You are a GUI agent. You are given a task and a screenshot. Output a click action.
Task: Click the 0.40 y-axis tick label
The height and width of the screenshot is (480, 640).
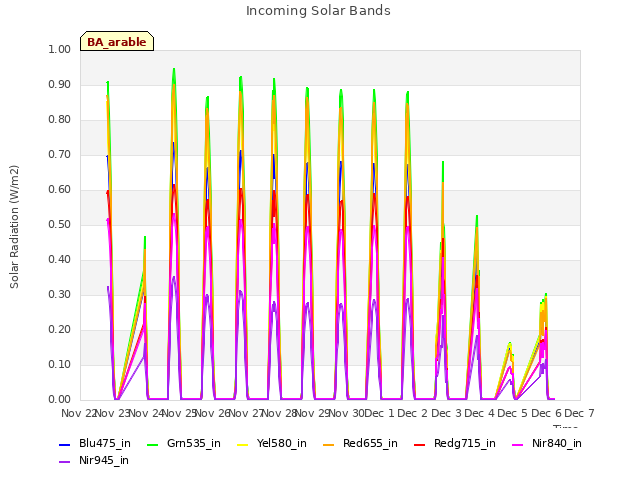(59, 260)
